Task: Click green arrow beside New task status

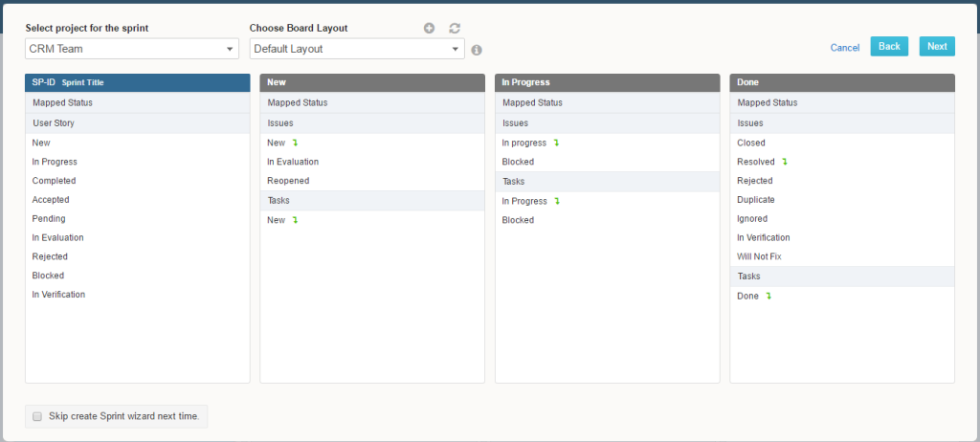Action: coord(296,220)
